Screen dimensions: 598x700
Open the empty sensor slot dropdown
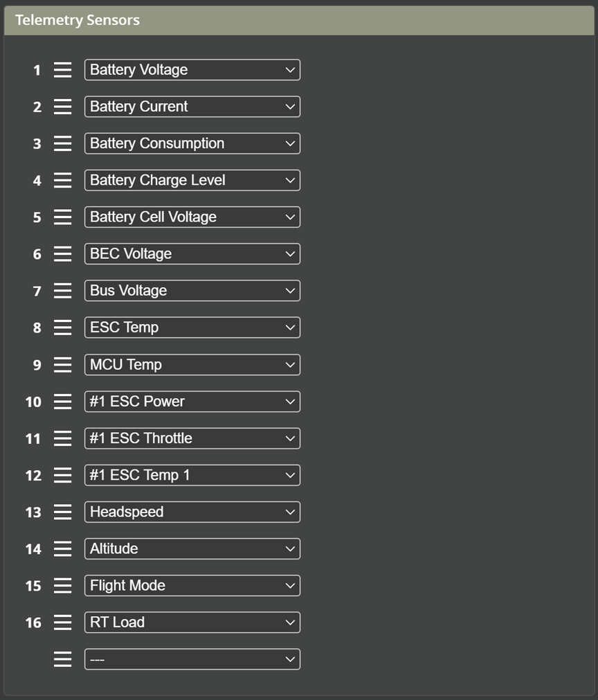(192, 659)
